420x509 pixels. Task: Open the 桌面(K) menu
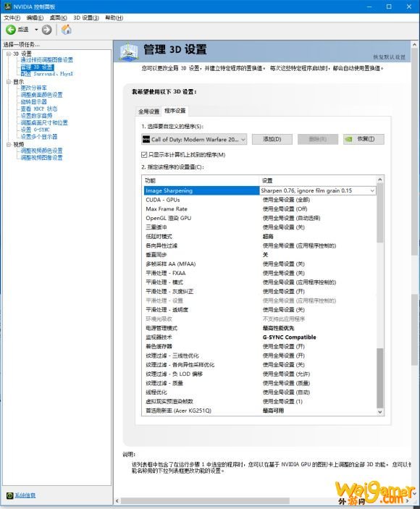tap(58, 17)
